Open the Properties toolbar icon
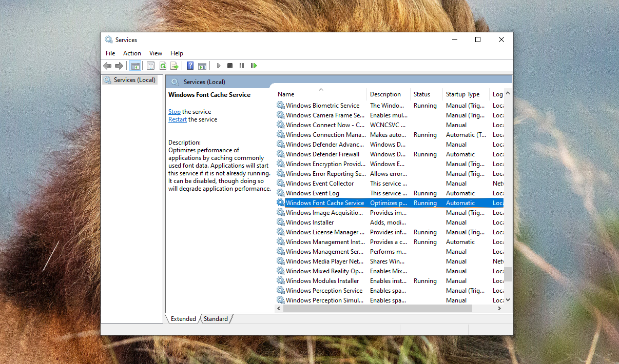The image size is (619, 364). click(150, 66)
